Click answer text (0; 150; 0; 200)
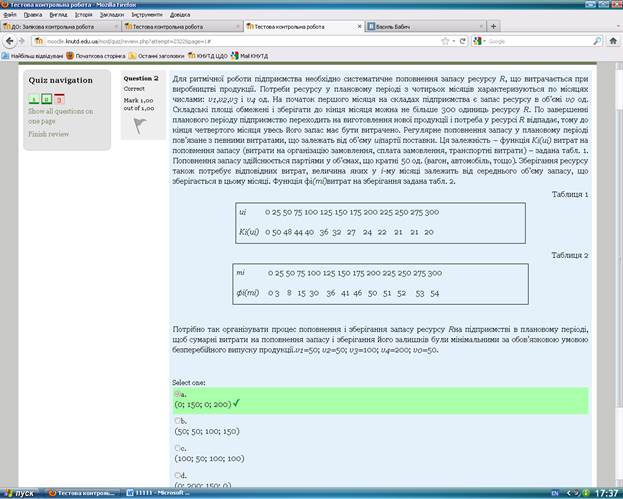The height and width of the screenshot is (499, 623). [x=203, y=404]
